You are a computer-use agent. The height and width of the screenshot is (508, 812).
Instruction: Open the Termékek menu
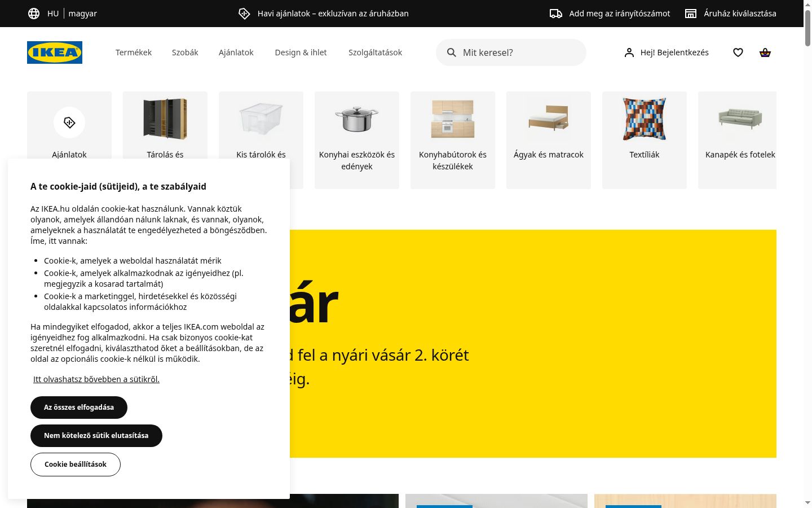pyautogui.click(x=134, y=52)
